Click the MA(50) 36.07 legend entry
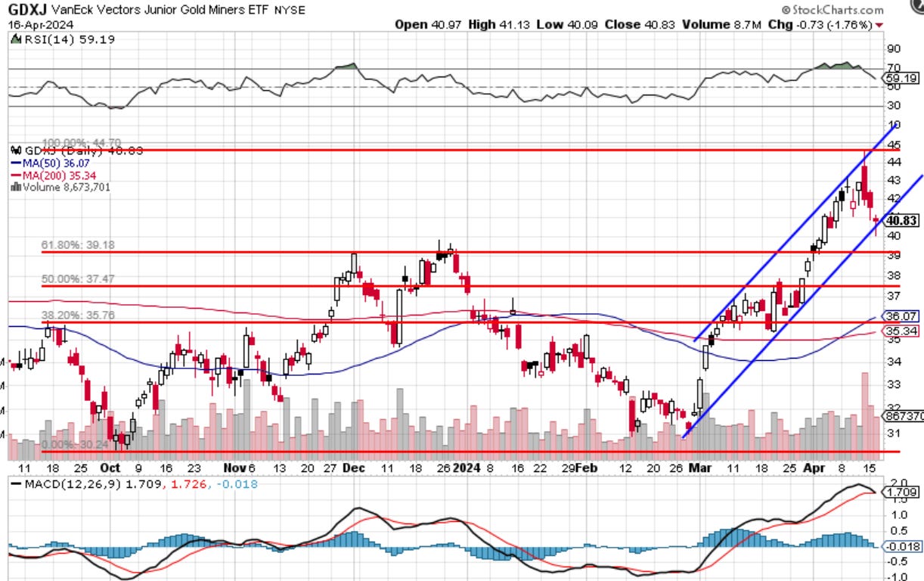The width and height of the screenshot is (924, 581). (52, 163)
